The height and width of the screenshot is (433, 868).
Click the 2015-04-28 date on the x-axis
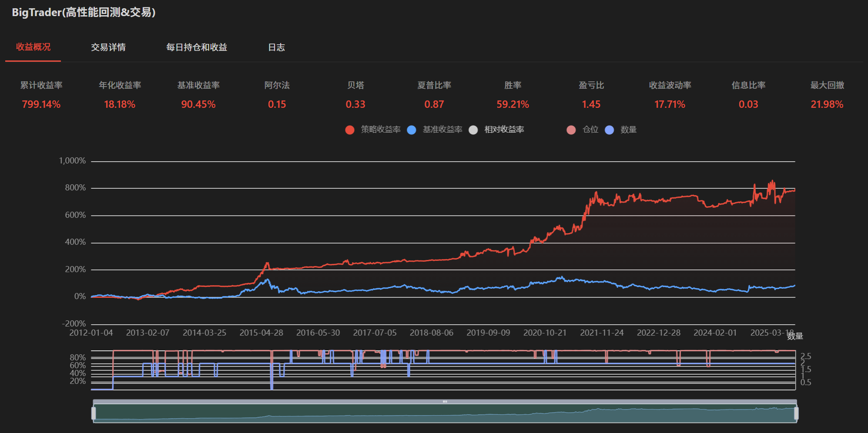[x=261, y=333]
